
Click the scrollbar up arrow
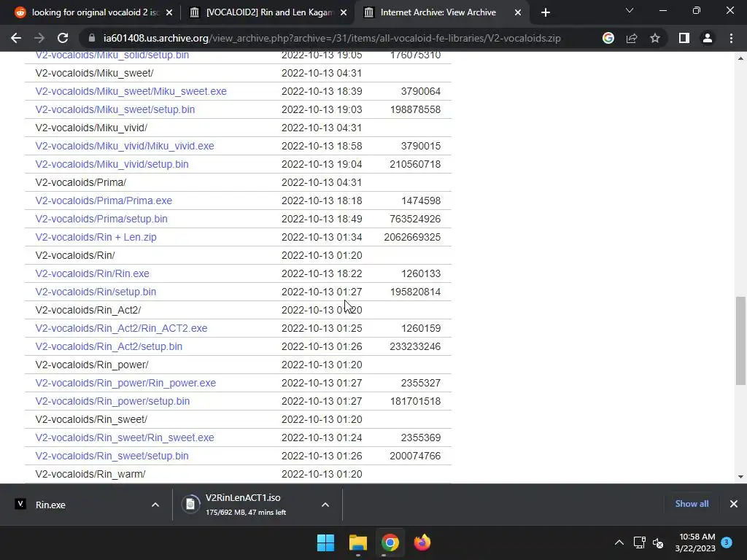740,58
